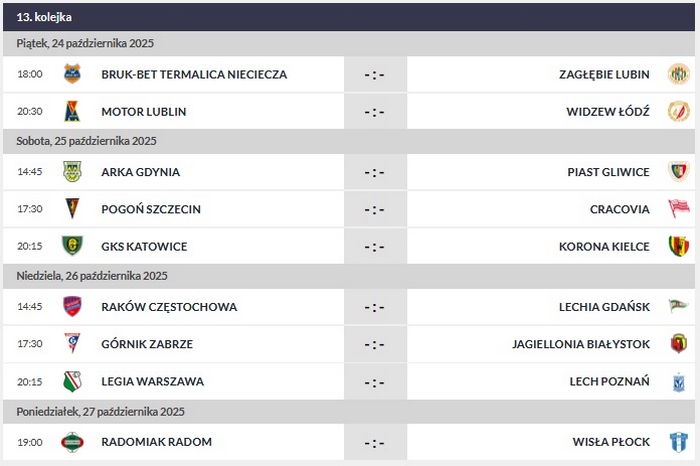This screenshot has width=700, height=466.
Task: Click the Legia Warszawa club crest
Action: 72,381
